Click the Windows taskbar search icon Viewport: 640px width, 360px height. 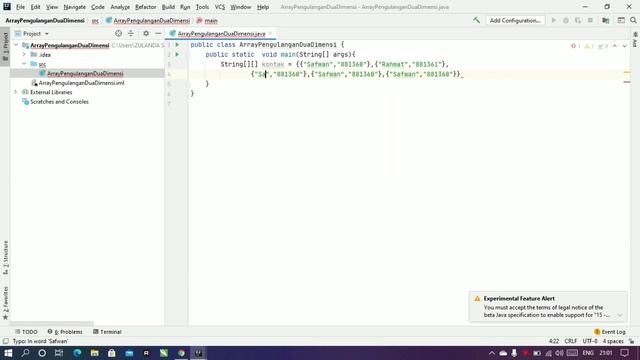coord(25,353)
